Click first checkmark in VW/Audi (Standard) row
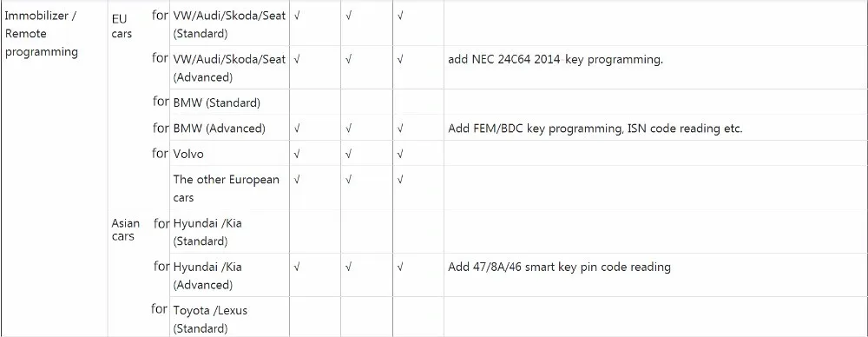The width and height of the screenshot is (868, 337). tap(297, 17)
